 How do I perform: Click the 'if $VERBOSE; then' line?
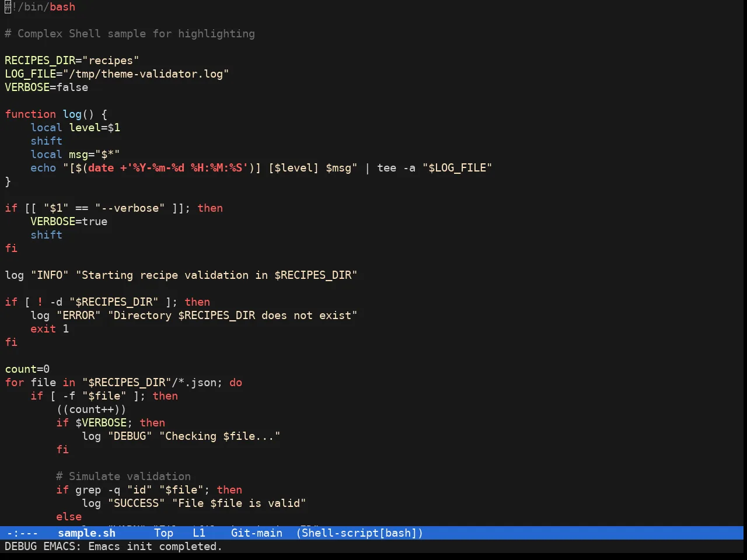click(111, 423)
